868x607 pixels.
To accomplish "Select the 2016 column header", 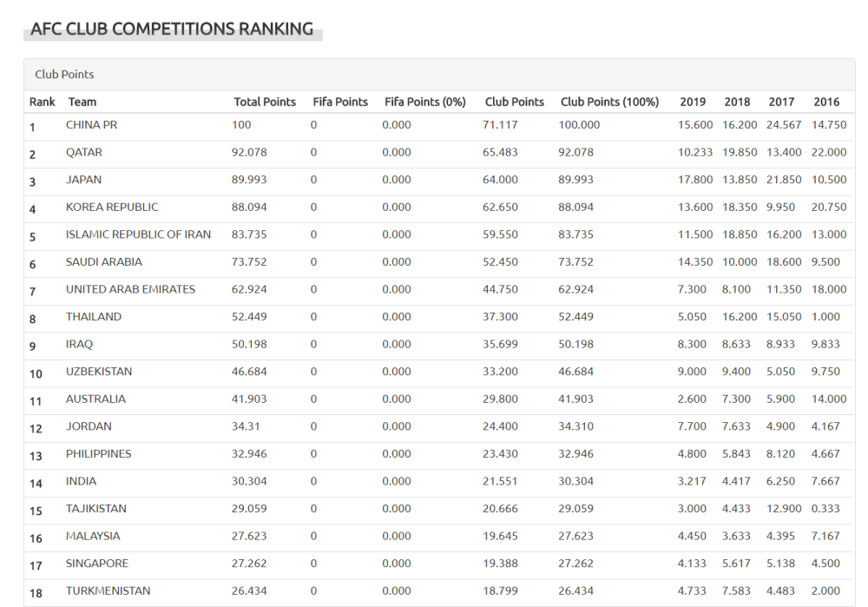I will tap(826, 102).
